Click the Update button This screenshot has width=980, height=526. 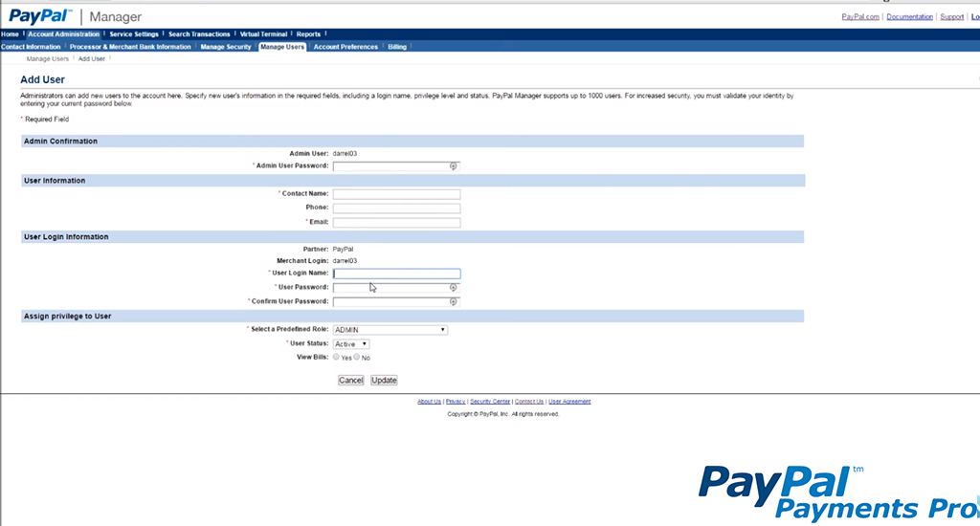click(x=384, y=381)
